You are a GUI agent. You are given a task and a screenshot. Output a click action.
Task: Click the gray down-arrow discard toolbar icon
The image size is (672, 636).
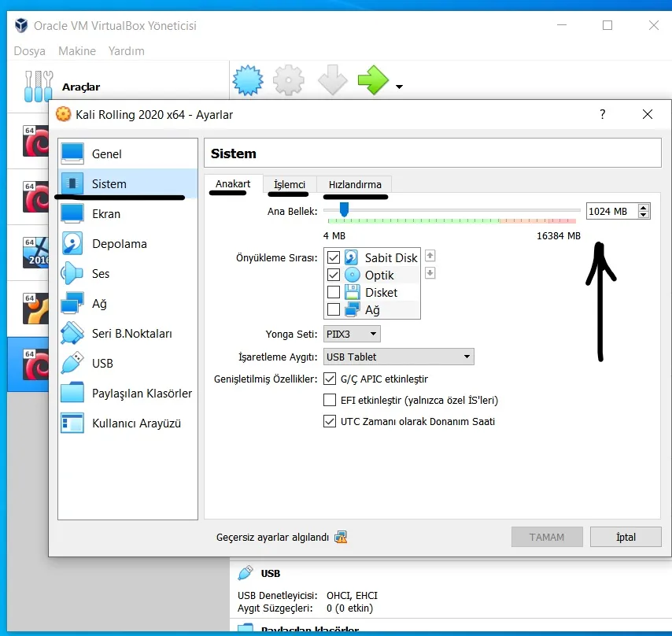[x=333, y=80]
